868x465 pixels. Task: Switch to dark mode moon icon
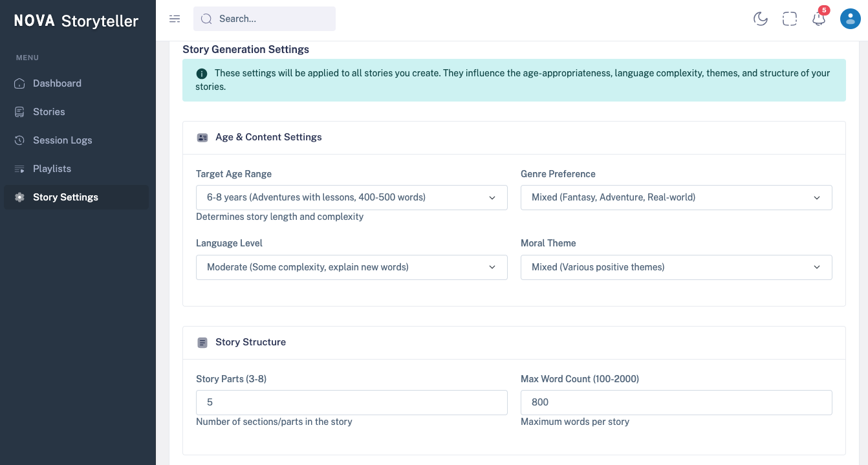point(761,19)
